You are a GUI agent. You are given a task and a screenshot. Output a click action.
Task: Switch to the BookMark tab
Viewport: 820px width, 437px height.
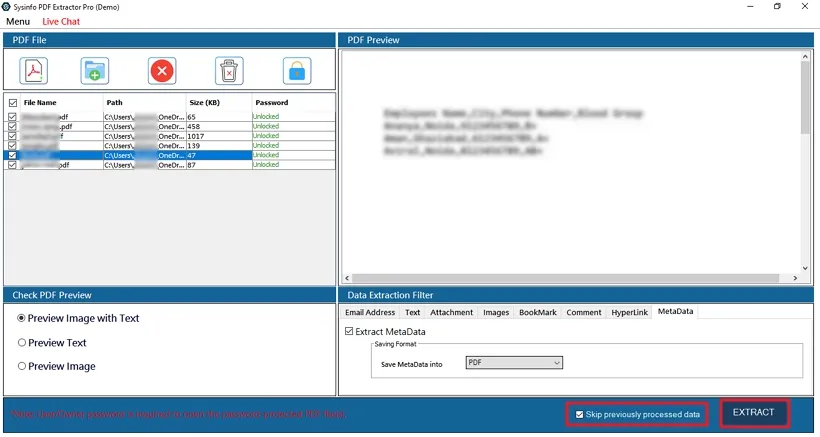(538, 312)
